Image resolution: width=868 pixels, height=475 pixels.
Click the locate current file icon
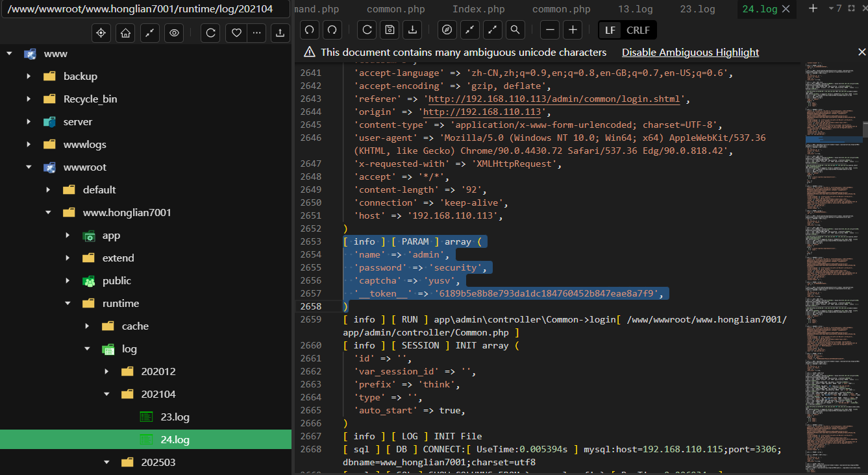point(101,33)
